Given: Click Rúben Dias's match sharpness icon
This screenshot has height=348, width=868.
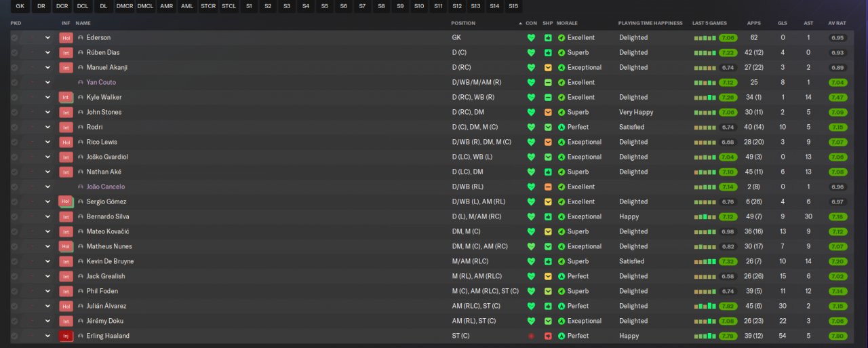Looking at the screenshot, I should click(x=548, y=53).
